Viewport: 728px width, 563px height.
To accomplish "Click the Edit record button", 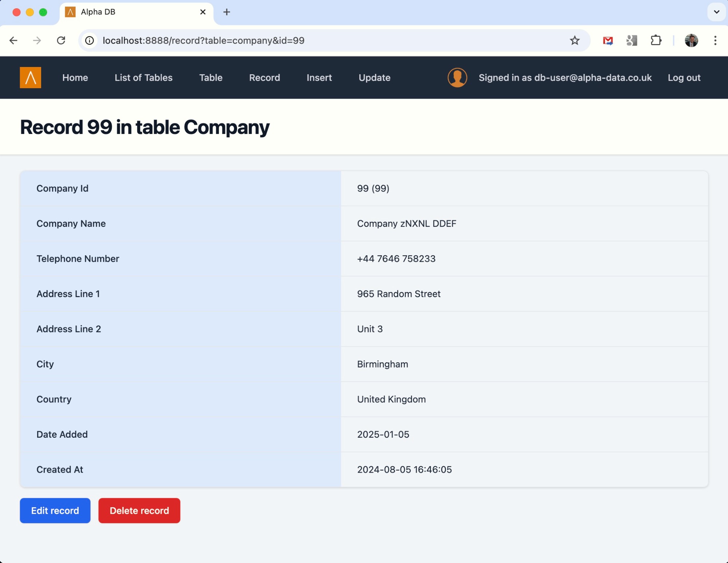I will point(55,511).
